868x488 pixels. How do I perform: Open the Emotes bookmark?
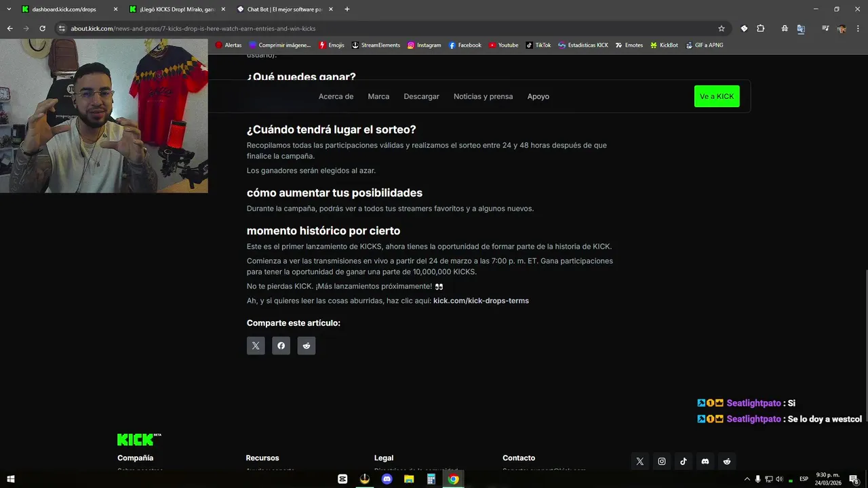(x=629, y=45)
